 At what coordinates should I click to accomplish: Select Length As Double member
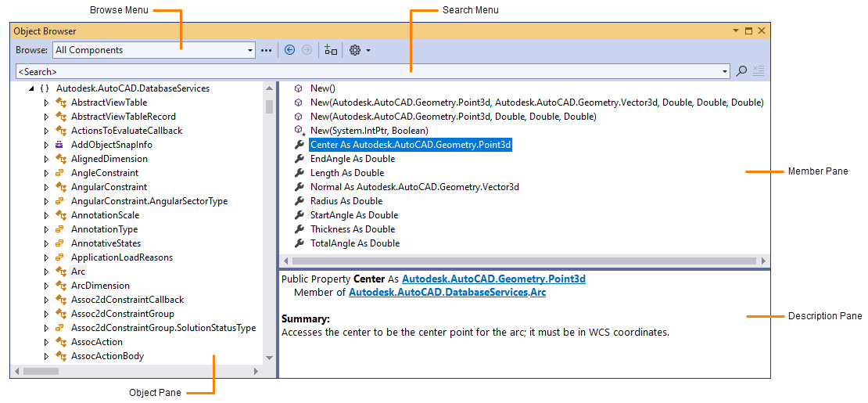(347, 173)
